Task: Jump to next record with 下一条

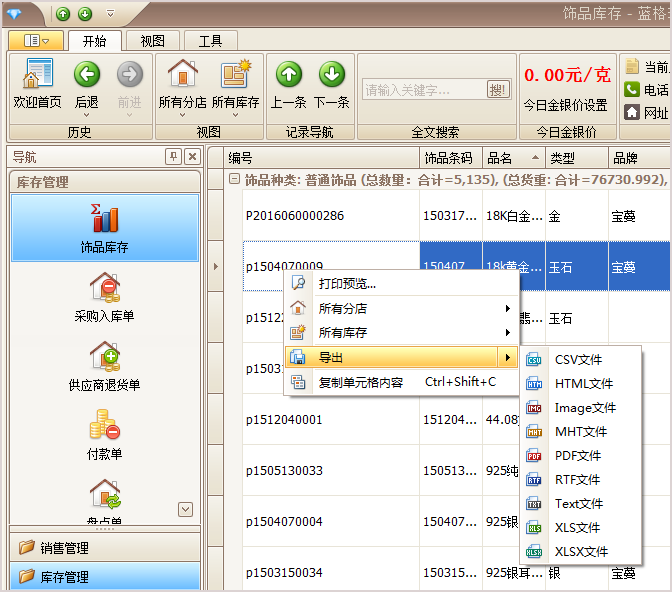Action: click(332, 83)
